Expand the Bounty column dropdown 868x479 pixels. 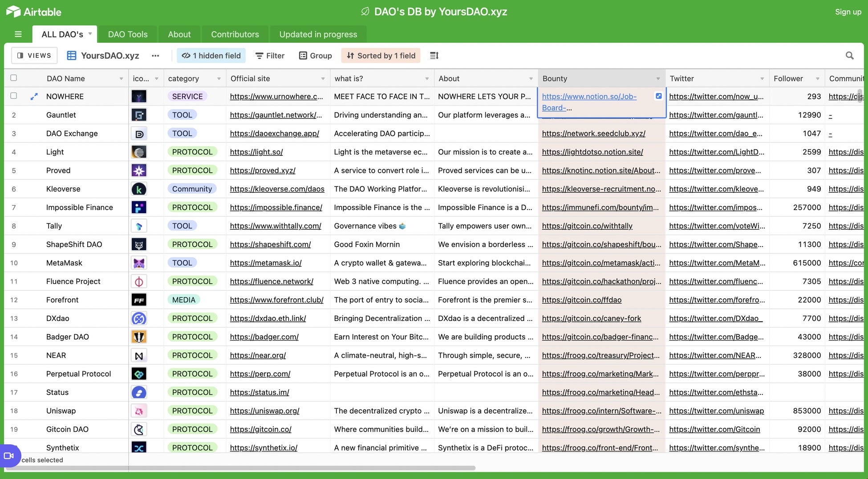coord(658,79)
